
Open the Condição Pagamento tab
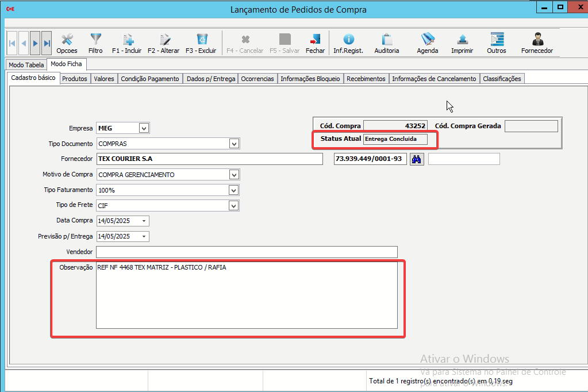[x=150, y=79]
